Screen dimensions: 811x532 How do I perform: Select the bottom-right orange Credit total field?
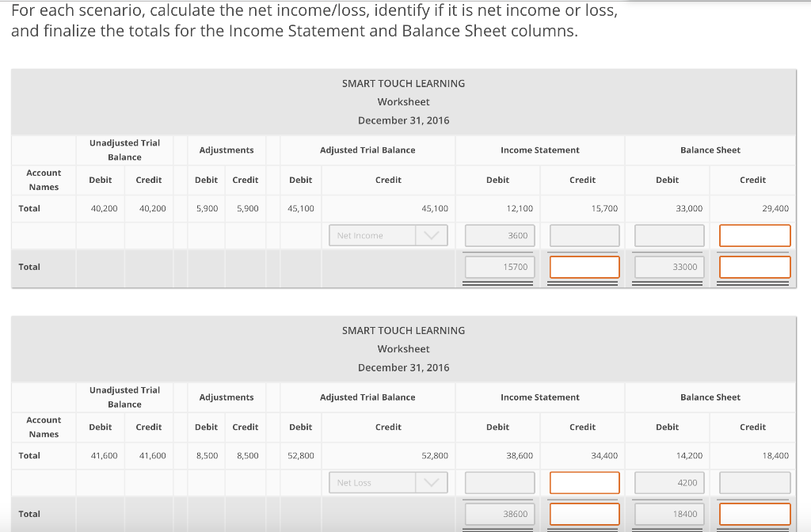[x=754, y=514]
